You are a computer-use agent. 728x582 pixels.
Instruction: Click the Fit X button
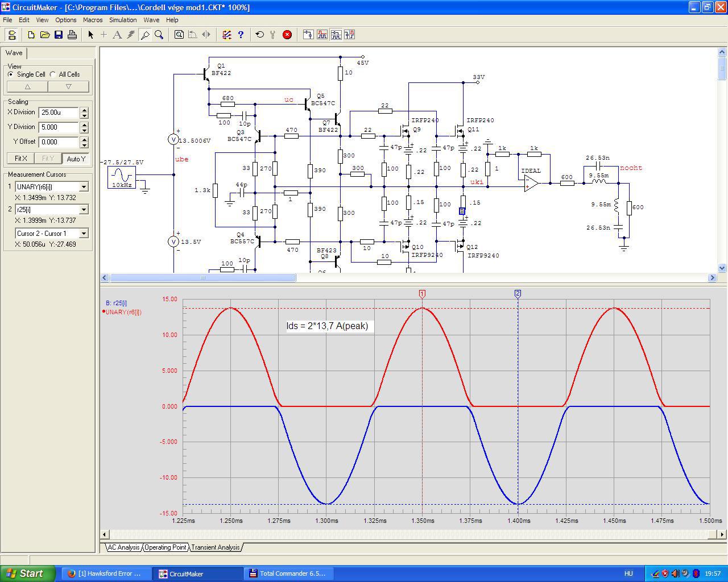pyautogui.click(x=21, y=159)
